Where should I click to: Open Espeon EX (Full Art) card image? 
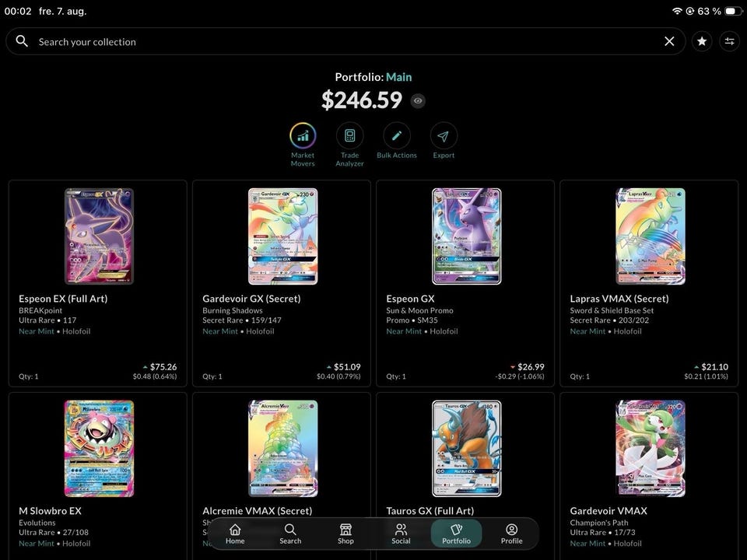[99, 236]
